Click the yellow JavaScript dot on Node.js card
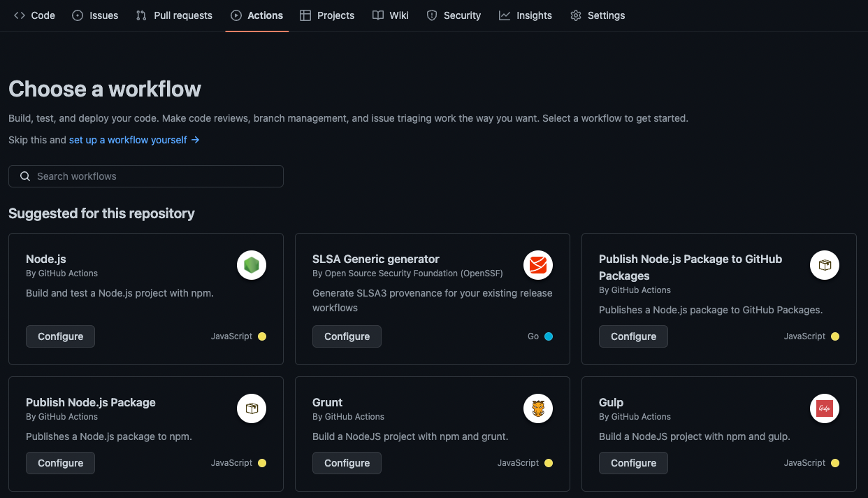This screenshot has width=868, height=498. click(x=262, y=336)
